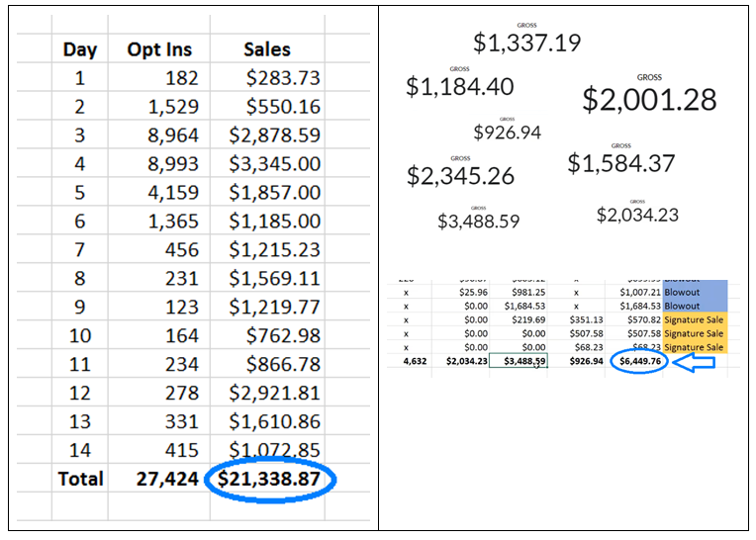Select the $570.82 Signature Sale row cell
The width and height of the screenshot is (756, 540).
coord(639,320)
